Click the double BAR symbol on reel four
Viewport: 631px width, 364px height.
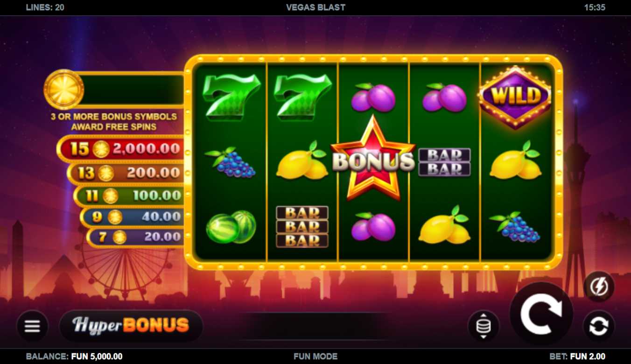click(x=444, y=162)
